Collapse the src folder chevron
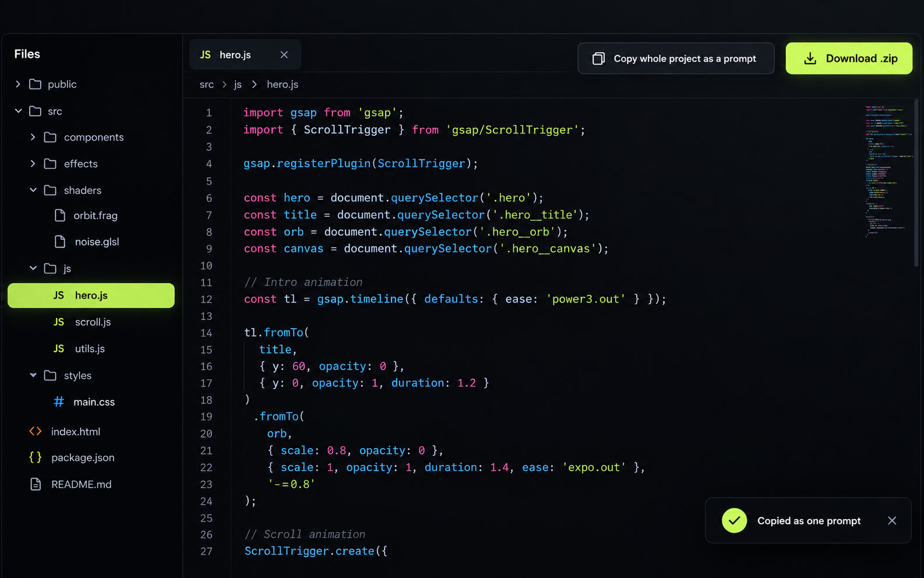This screenshot has width=924, height=578. pyautogui.click(x=18, y=111)
